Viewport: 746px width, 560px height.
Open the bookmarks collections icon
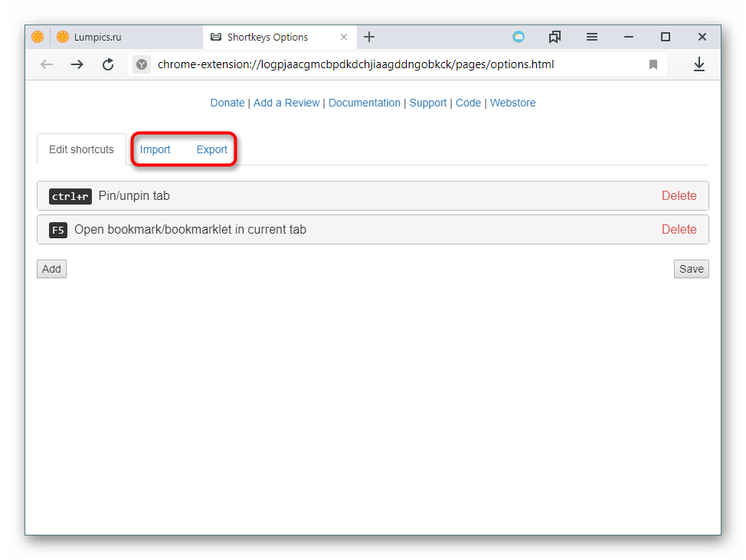[x=555, y=37]
